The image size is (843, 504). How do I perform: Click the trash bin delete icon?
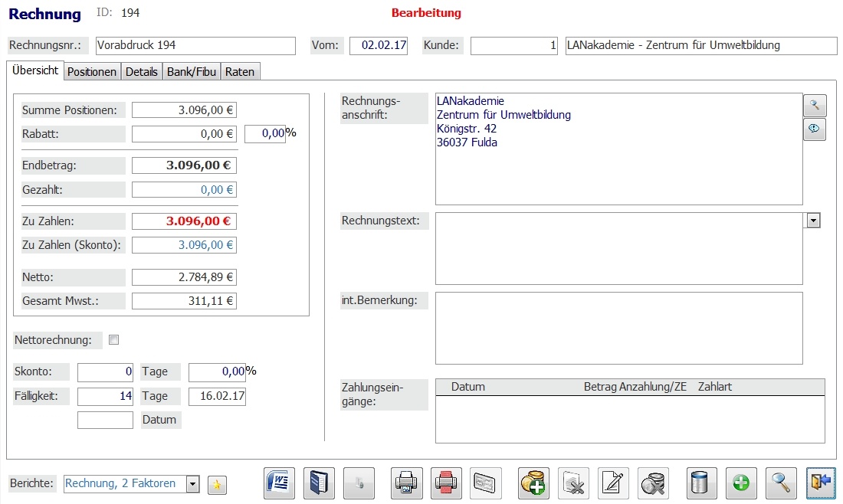(x=702, y=483)
